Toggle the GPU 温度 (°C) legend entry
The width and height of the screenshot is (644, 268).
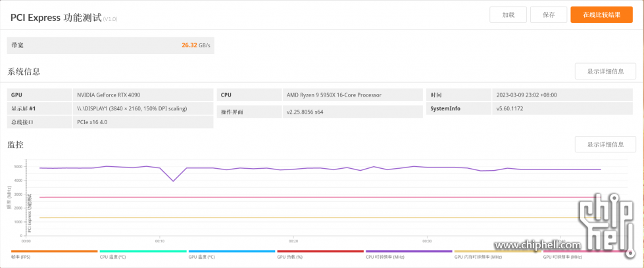tap(232, 254)
